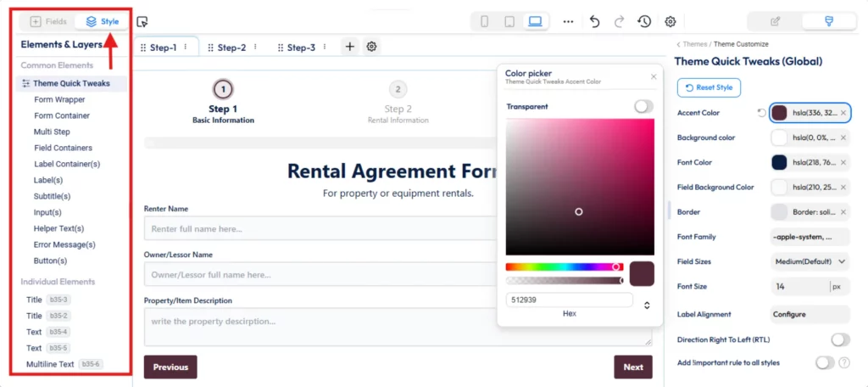Click the Reset Style button
868x387 pixels.
tap(709, 87)
